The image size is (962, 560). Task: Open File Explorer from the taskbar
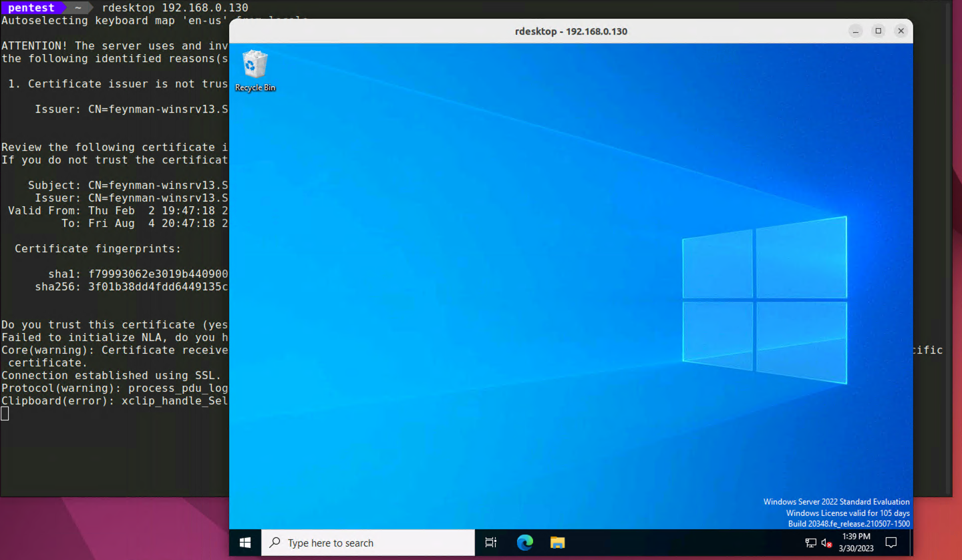pyautogui.click(x=557, y=543)
